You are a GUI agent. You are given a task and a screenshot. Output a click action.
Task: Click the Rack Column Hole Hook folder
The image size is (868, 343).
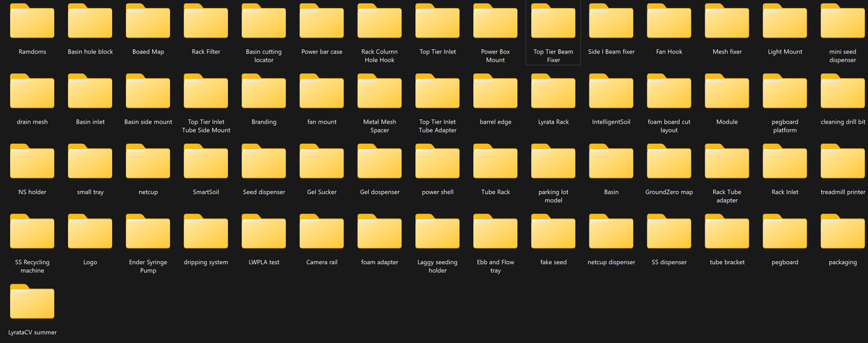[380, 20]
